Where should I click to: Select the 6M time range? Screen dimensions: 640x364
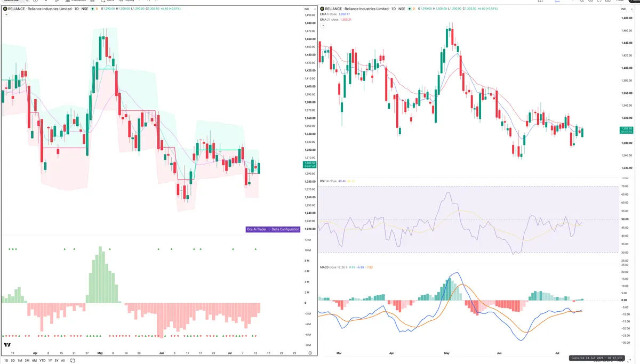[x=34, y=361]
